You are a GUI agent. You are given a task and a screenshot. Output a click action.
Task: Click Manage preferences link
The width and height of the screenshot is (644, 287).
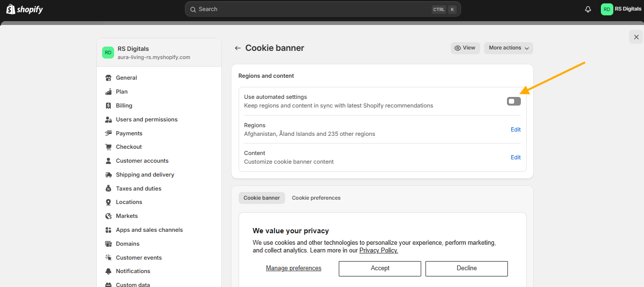294,268
